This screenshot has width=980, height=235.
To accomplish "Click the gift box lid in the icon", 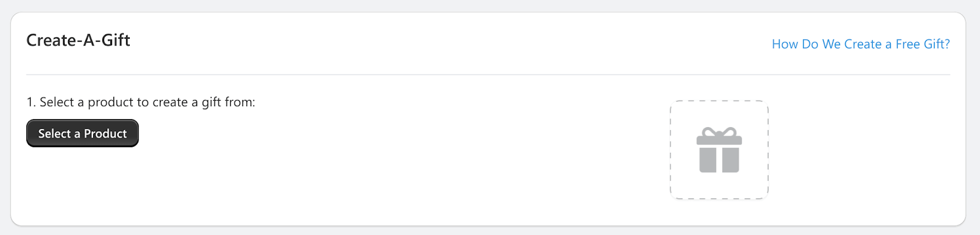I will [719, 140].
